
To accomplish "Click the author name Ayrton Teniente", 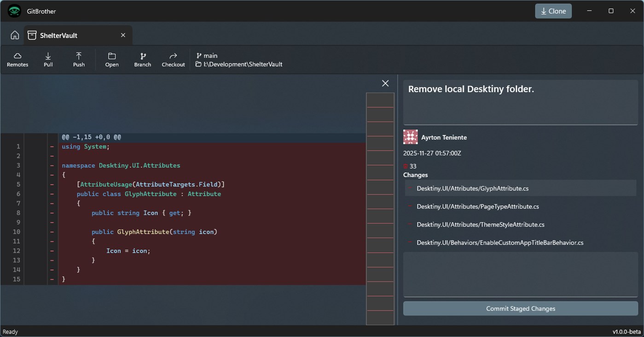I will coord(444,137).
